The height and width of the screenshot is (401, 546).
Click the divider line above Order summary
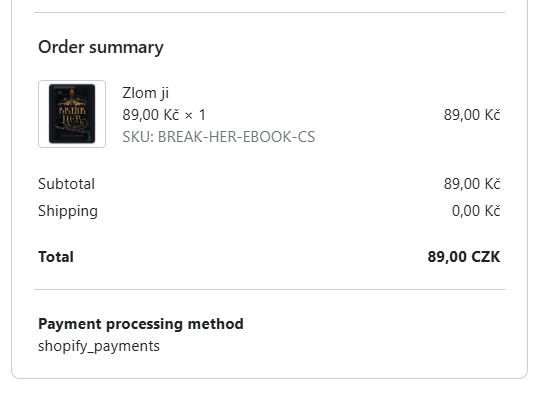[269, 13]
